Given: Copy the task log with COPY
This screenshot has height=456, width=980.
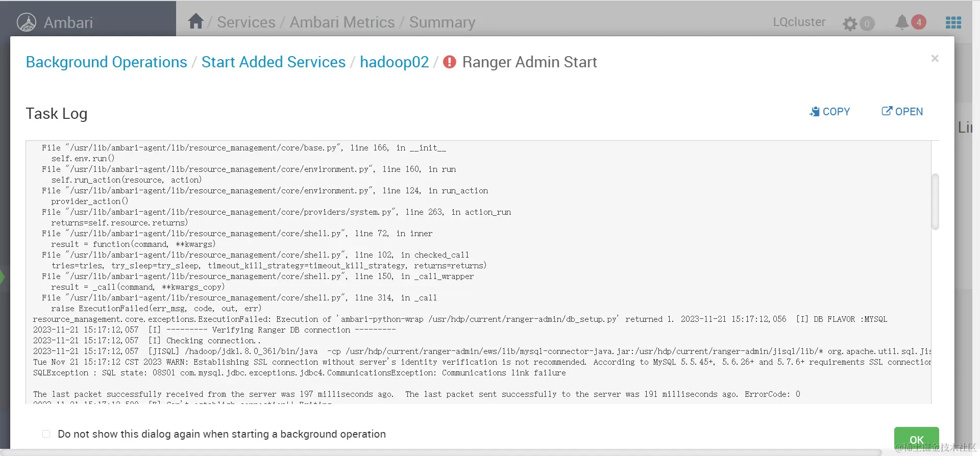Looking at the screenshot, I should pyautogui.click(x=830, y=112).
